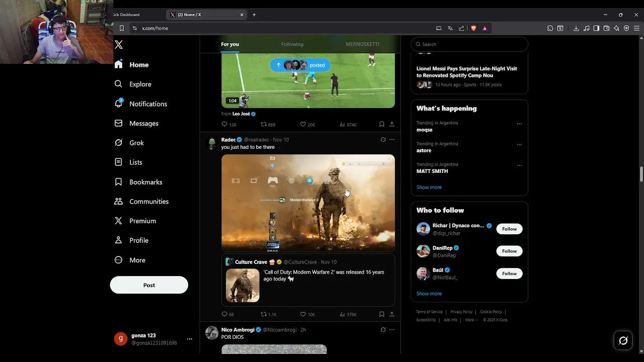Click the Brave Shields lion icon
Screen dimensions: 644x362
tap(473, 28)
